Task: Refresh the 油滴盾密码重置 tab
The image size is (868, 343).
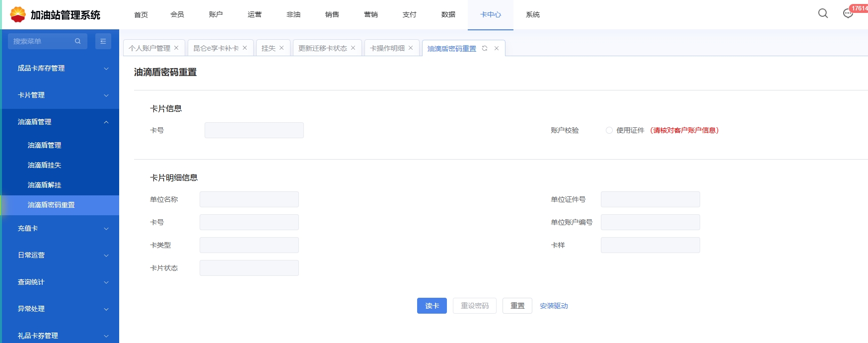Action: (485, 48)
